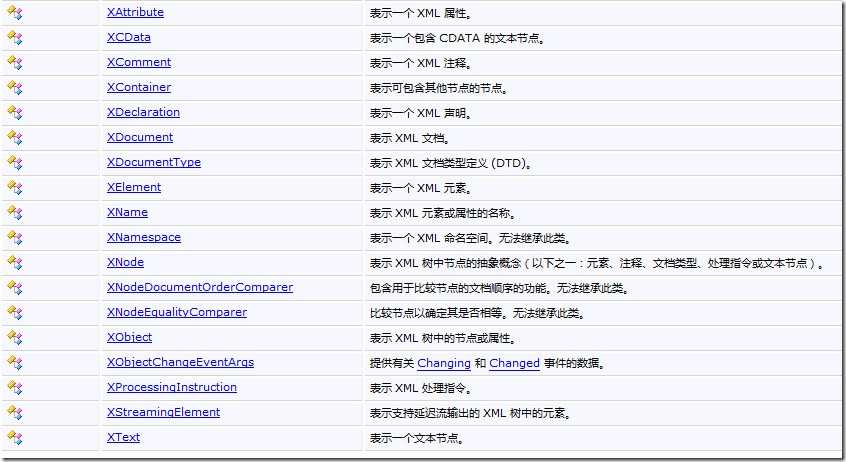Click the class icon beside XName
Screen dimensions: 846x462
(15, 213)
